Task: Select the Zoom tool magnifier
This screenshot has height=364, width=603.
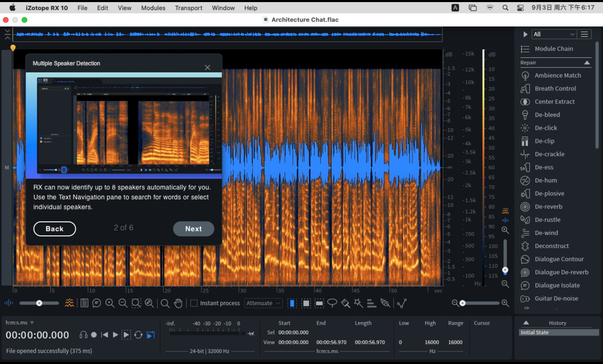Action: 165,303
